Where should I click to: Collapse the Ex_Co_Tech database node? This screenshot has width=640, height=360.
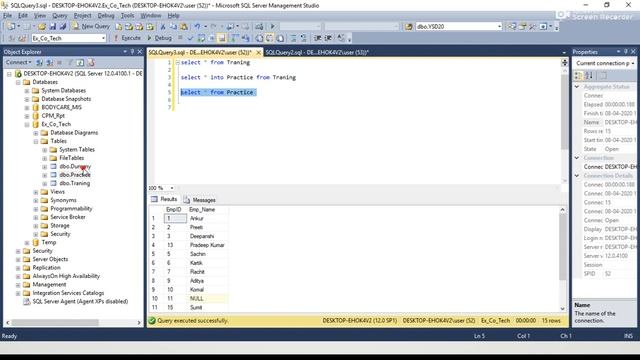27,124
